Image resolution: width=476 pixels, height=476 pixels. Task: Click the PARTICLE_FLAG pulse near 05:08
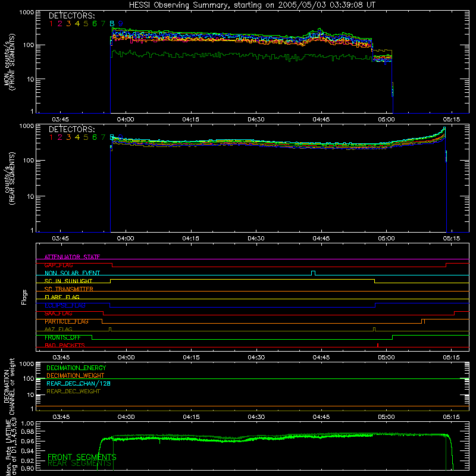tap(423, 321)
